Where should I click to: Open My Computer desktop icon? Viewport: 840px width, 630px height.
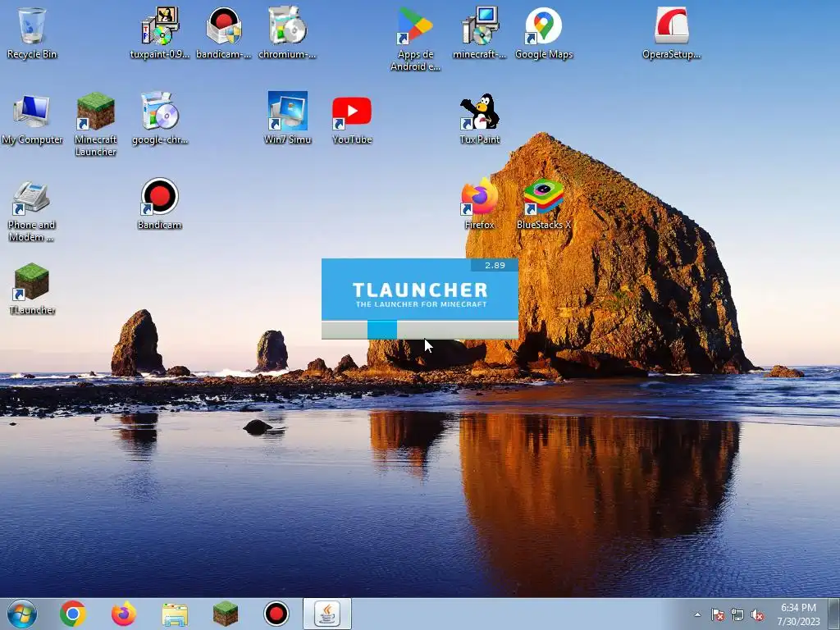[32, 119]
